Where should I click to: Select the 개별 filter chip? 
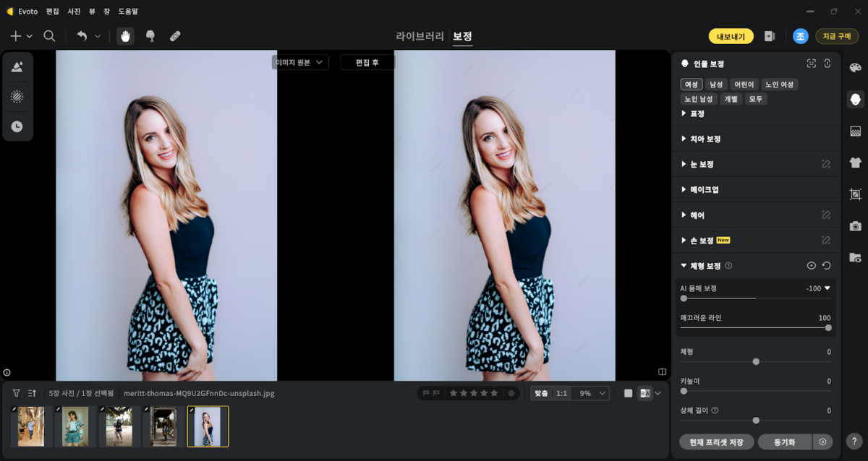pyautogui.click(x=731, y=99)
